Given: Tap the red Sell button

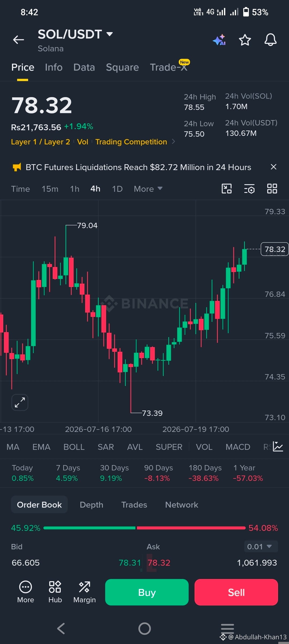Looking at the screenshot, I should click(236, 592).
